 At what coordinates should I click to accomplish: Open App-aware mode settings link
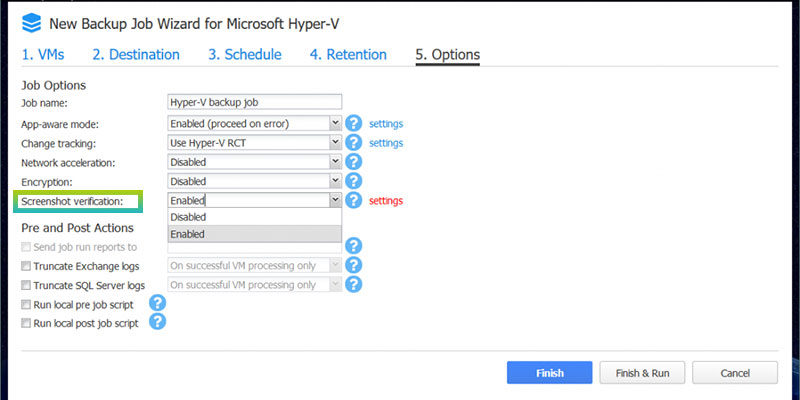coord(386,123)
